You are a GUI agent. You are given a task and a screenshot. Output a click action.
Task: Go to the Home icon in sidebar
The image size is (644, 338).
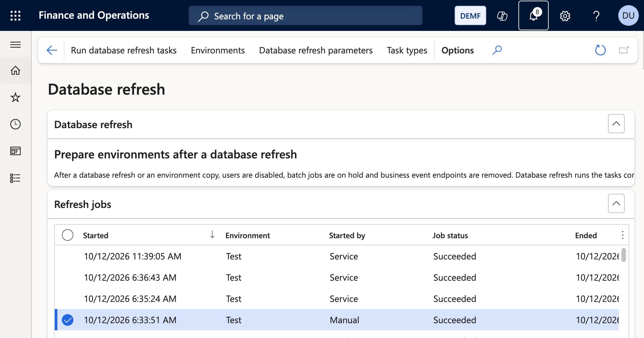[15, 70]
